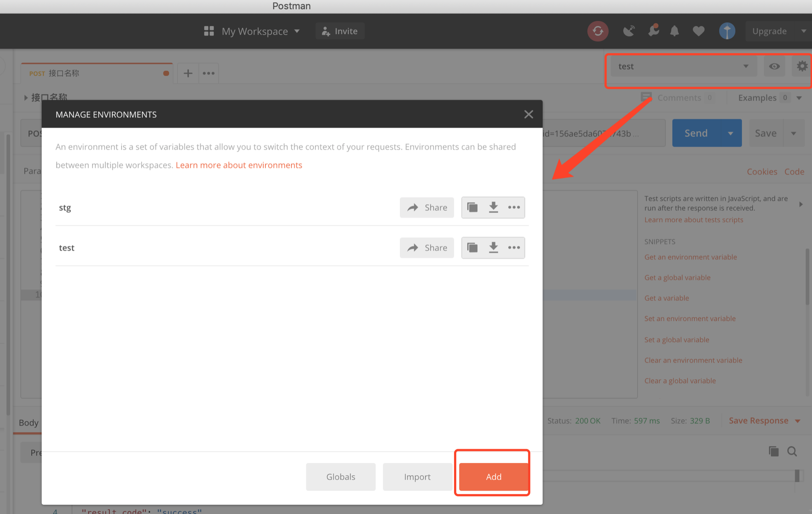Click the heart icon in header
Image resolution: width=812 pixels, height=514 pixels.
[698, 31]
